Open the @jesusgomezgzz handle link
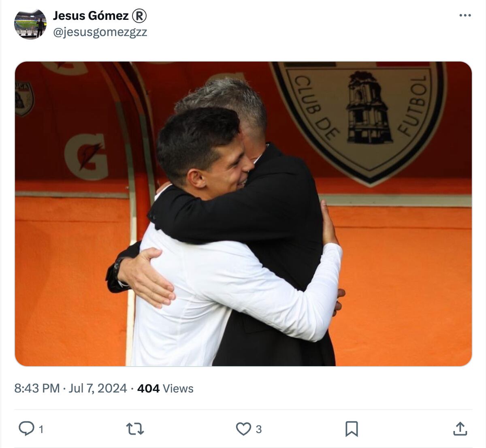The height and width of the screenshot is (448, 486). [x=100, y=32]
